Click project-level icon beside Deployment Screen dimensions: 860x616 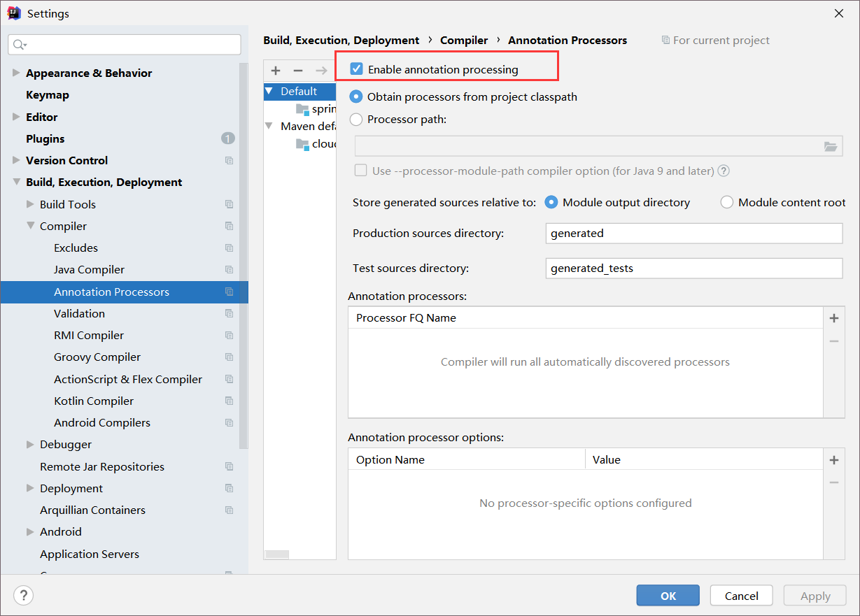pyautogui.click(x=229, y=489)
